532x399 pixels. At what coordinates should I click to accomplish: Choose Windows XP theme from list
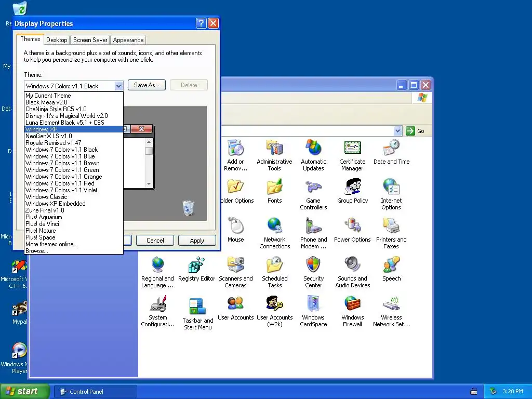pos(74,129)
